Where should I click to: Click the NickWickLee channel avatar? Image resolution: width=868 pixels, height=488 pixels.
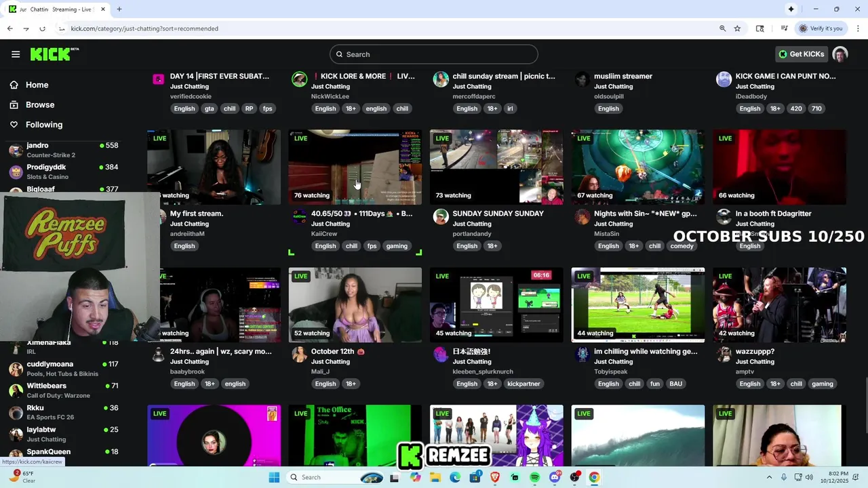pyautogui.click(x=299, y=79)
